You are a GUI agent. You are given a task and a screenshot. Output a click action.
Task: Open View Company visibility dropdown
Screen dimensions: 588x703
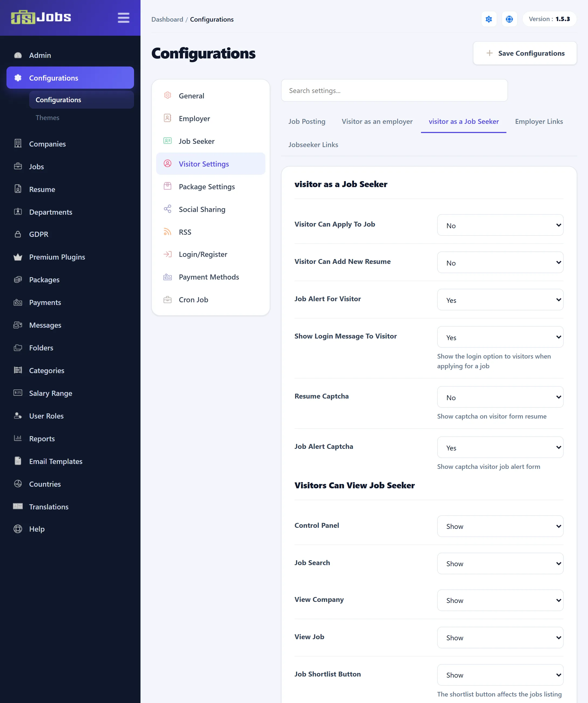click(x=500, y=601)
